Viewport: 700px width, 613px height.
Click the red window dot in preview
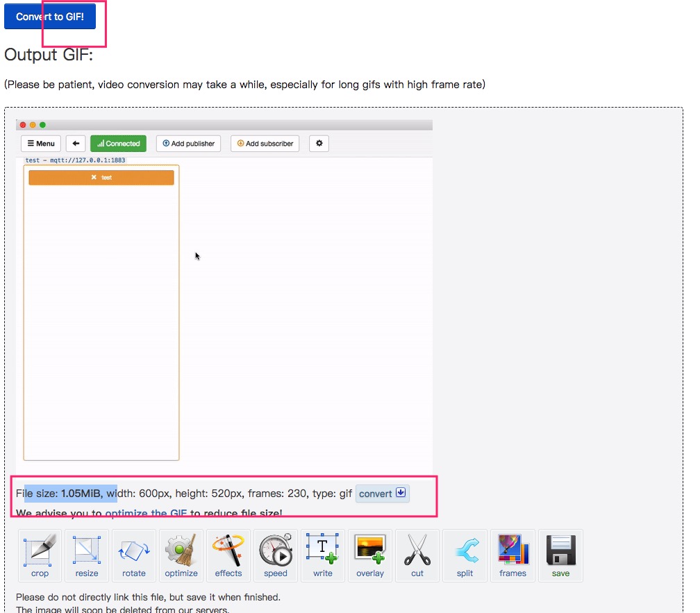[23, 125]
